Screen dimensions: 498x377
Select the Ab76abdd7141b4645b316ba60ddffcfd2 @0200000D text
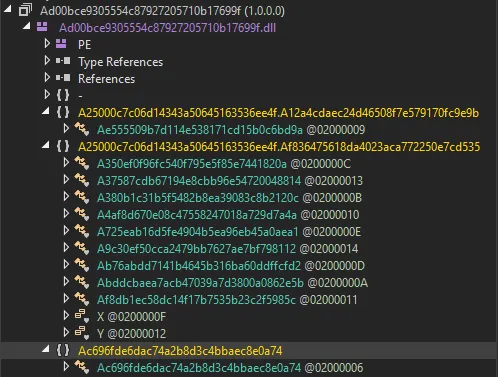tap(231, 266)
